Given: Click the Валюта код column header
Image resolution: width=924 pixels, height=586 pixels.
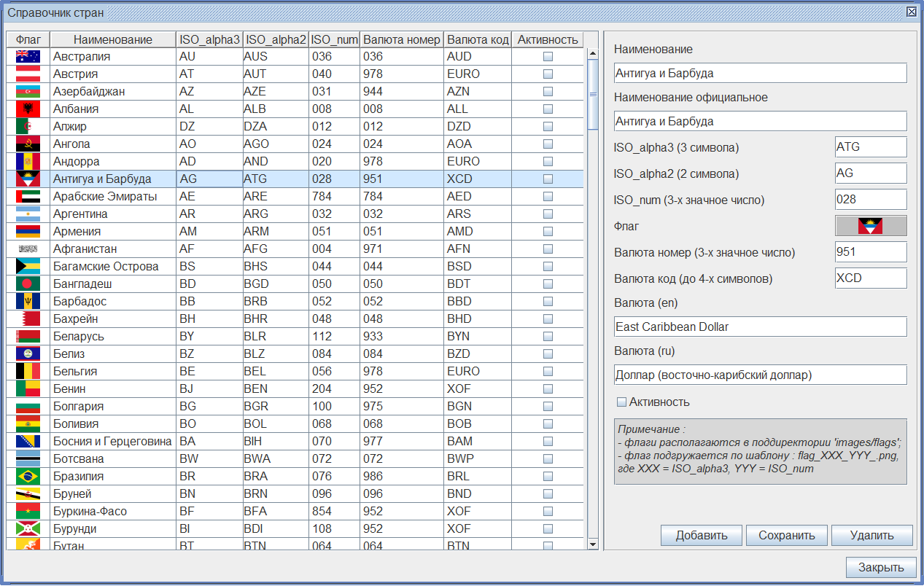Looking at the screenshot, I should point(478,39).
